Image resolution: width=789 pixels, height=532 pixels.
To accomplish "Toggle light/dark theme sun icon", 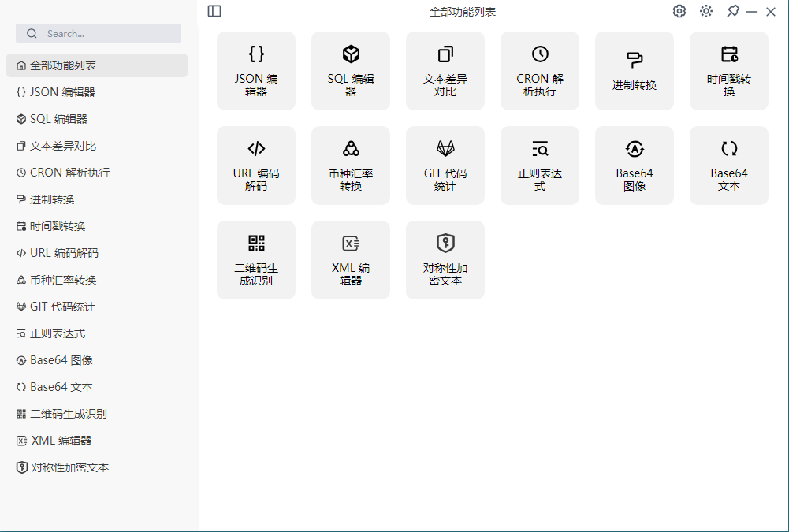I will point(706,11).
